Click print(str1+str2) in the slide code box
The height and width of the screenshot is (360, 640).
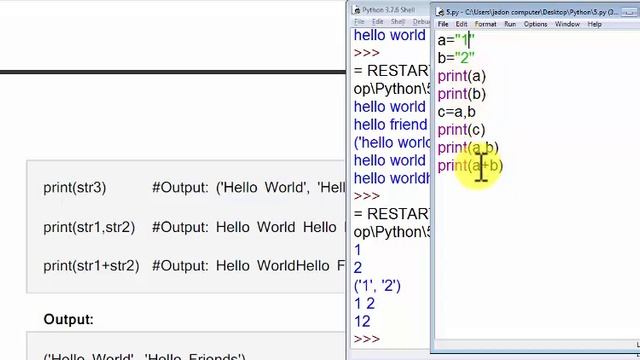point(91,266)
